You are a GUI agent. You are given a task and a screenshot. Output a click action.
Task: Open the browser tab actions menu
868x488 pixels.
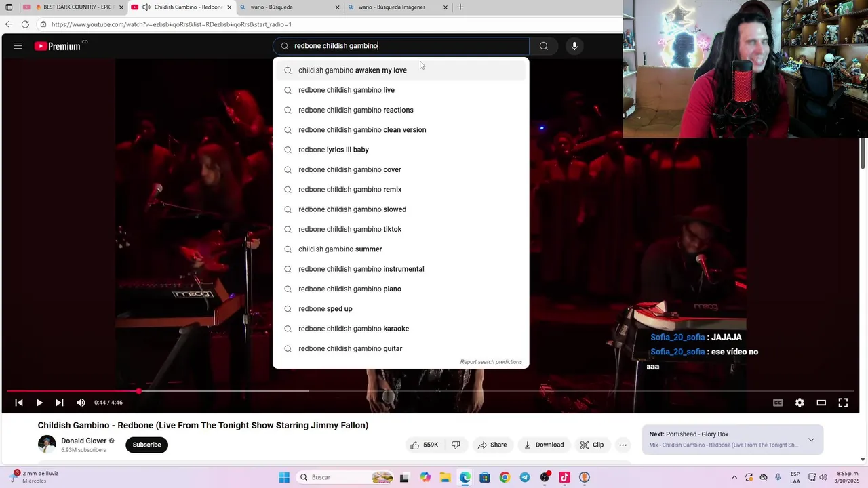[9, 7]
